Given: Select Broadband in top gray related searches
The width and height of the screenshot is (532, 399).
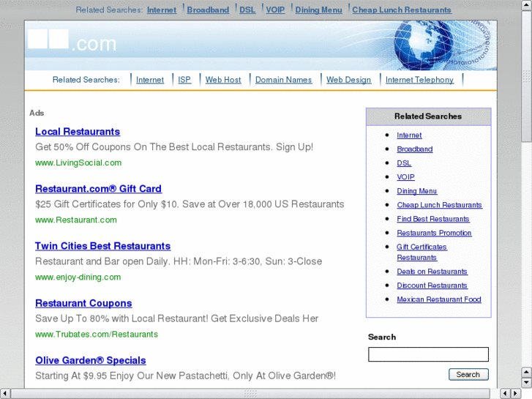Looking at the screenshot, I should pyautogui.click(x=208, y=10).
